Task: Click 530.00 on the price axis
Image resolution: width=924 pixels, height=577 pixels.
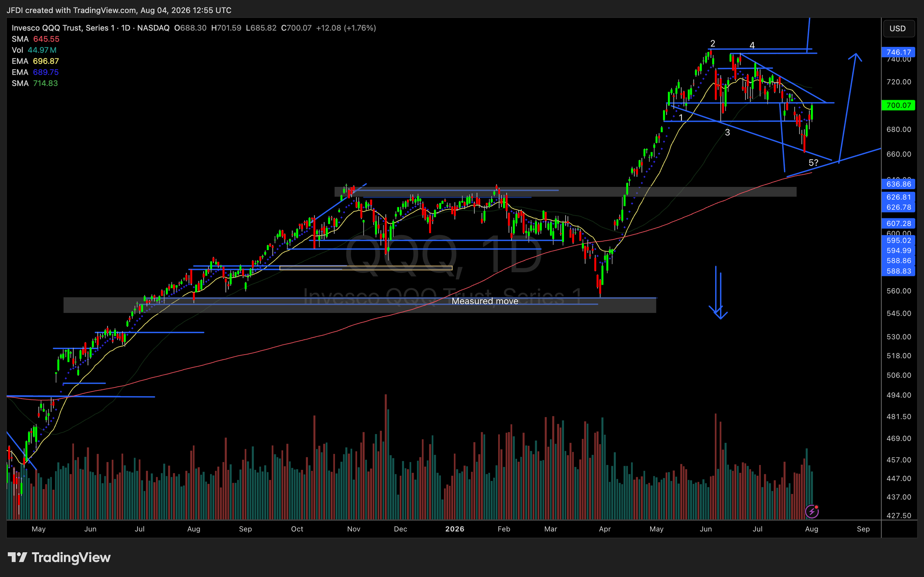Action: (x=899, y=337)
